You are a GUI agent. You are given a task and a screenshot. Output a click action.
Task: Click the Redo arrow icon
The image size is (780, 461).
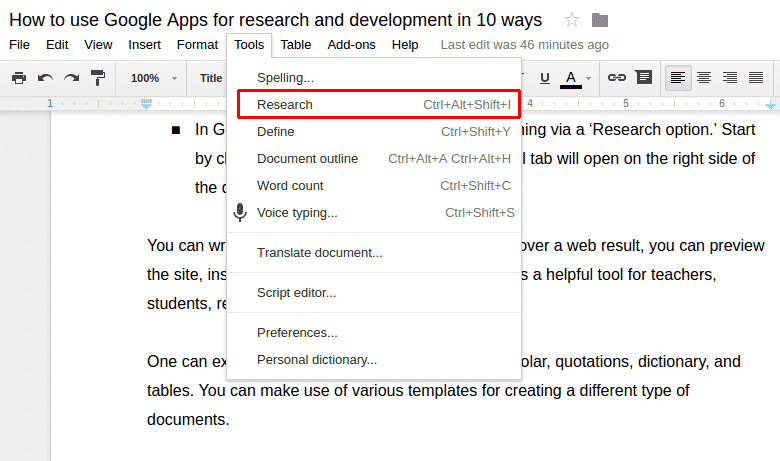72,78
